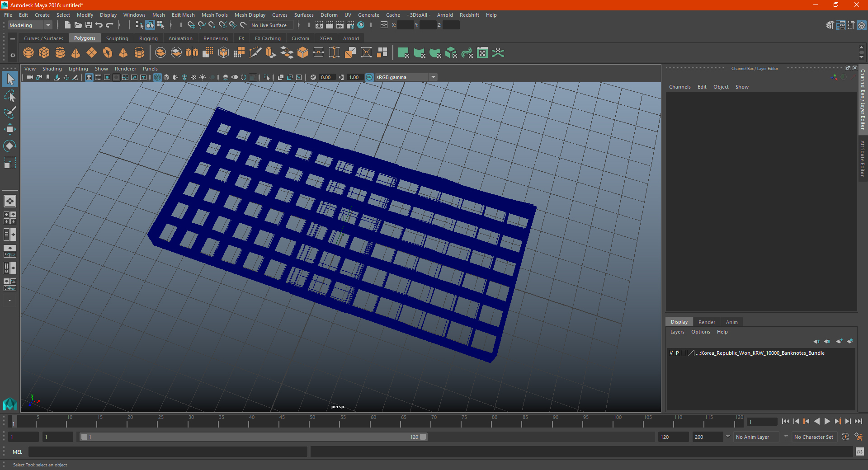Activate the Rotate tool
868x470 pixels.
click(x=9, y=146)
